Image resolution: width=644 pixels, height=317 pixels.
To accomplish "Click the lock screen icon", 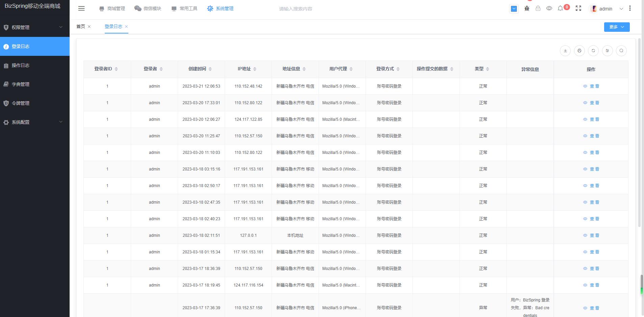I will 538,8.
